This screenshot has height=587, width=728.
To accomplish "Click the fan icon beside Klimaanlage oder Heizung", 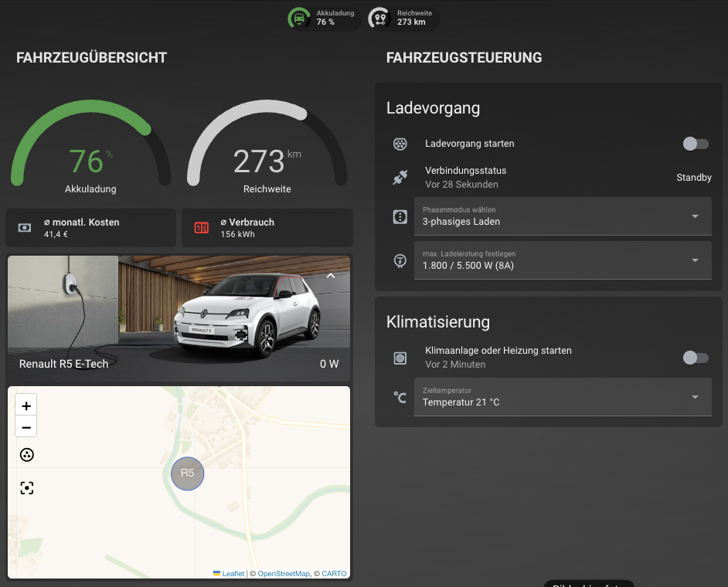I will (x=400, y=358).
